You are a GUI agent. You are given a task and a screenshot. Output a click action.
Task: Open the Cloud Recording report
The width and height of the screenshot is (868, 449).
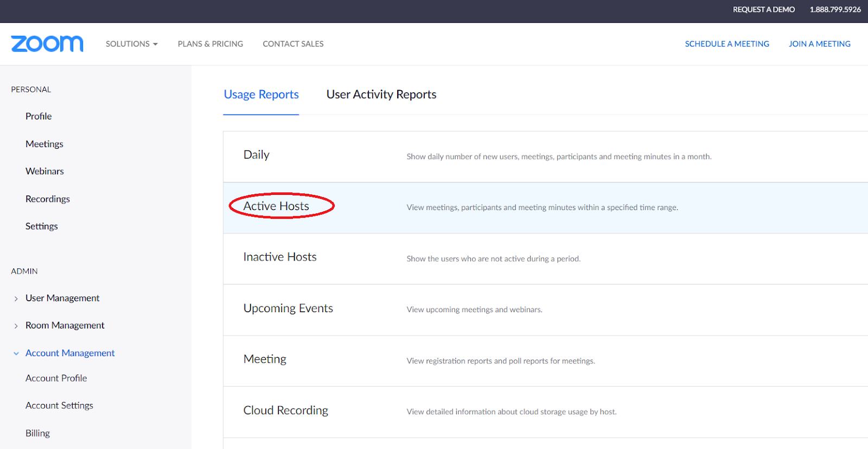286,410
